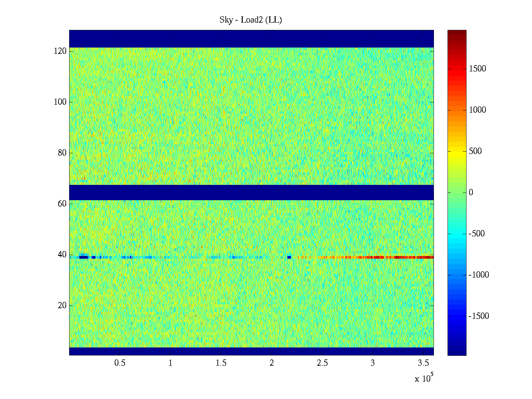Screen dimensions: 532x399
Task: Click the y-axis tick label 20
Action: (x=62, y=306)
